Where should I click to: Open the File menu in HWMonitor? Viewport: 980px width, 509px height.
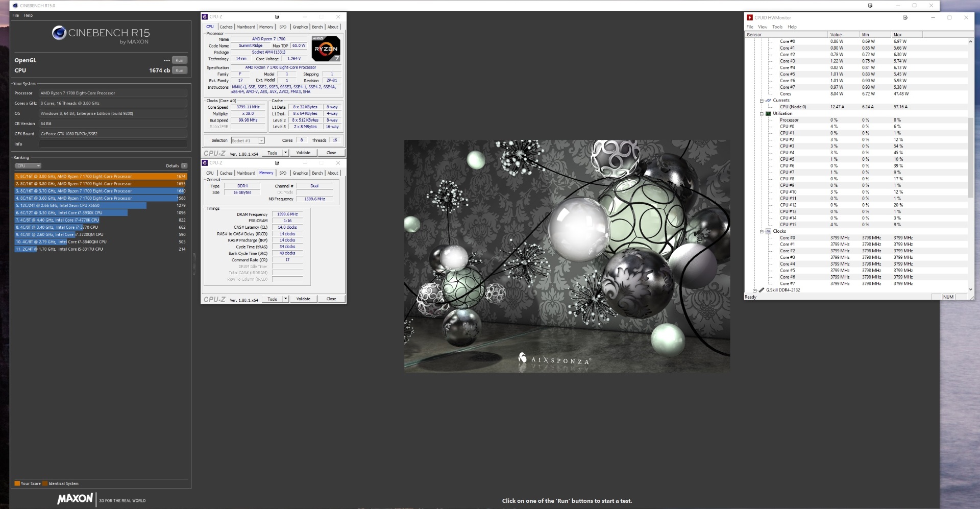[750, 27]
